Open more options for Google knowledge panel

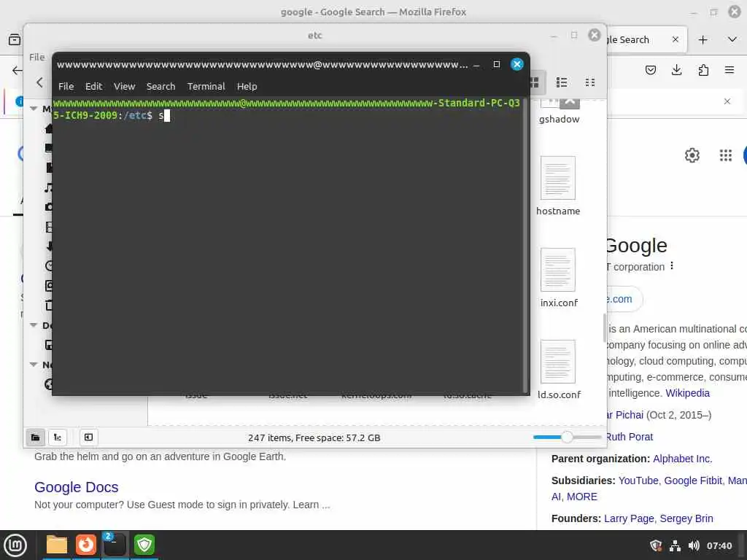[x=672, y=265]
